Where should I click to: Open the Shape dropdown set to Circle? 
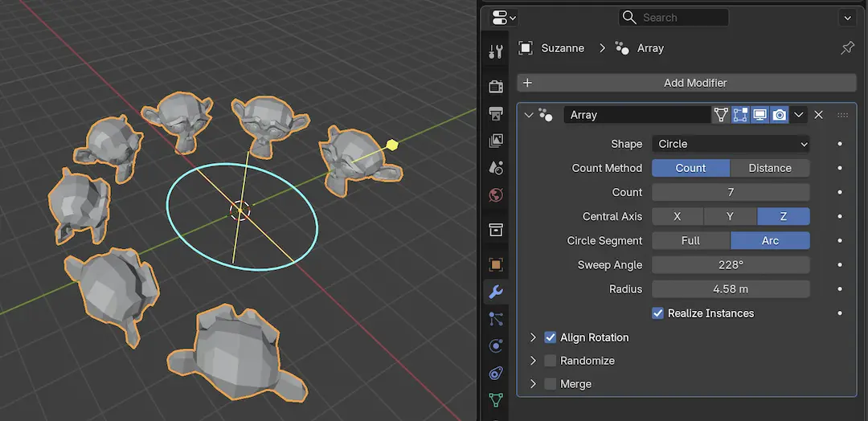(x=730, y=144)
